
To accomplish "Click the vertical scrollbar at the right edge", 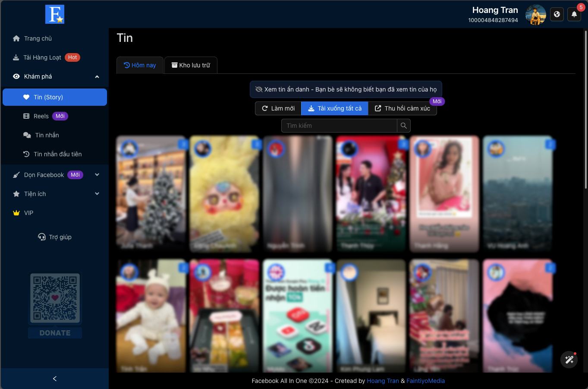I will tap(585, 110).
